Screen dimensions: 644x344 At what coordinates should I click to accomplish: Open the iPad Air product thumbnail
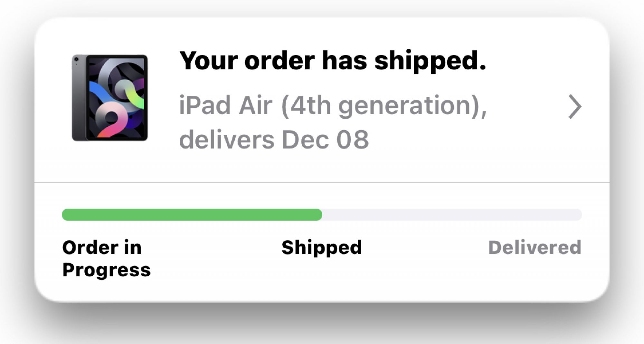click(x=110, y=98)
